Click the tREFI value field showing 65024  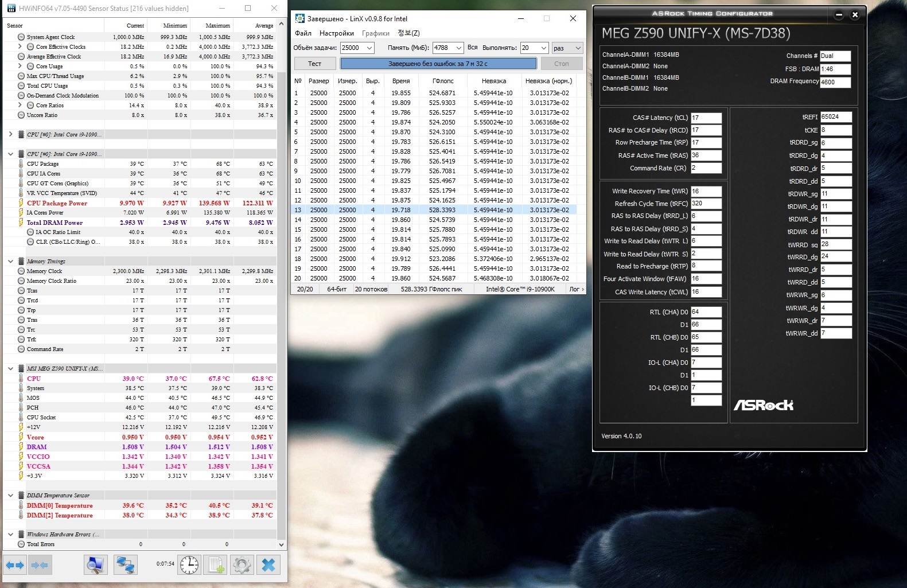[x=836, y=117]
